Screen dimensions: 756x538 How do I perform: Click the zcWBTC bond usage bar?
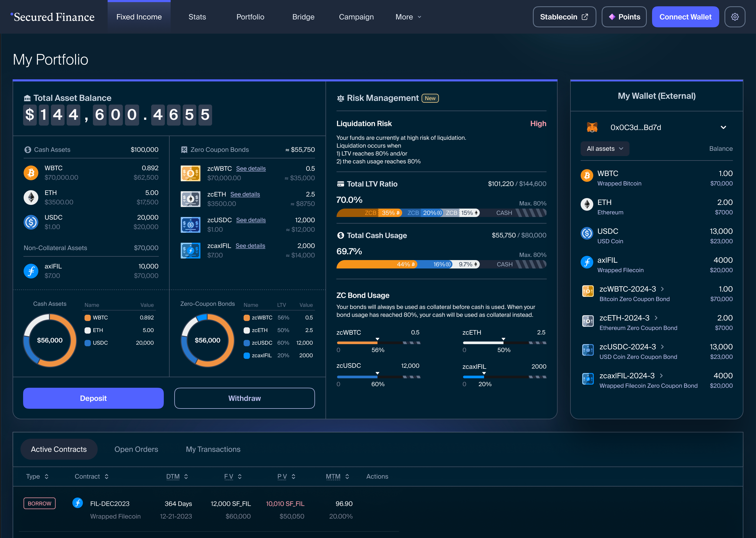(x=379, y=343)
